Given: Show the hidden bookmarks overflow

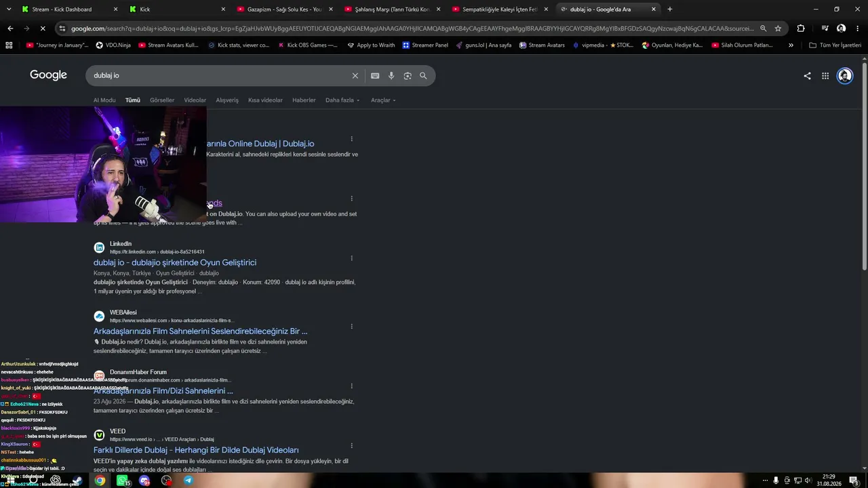Looking at the screenshot, I should (791, 45).
